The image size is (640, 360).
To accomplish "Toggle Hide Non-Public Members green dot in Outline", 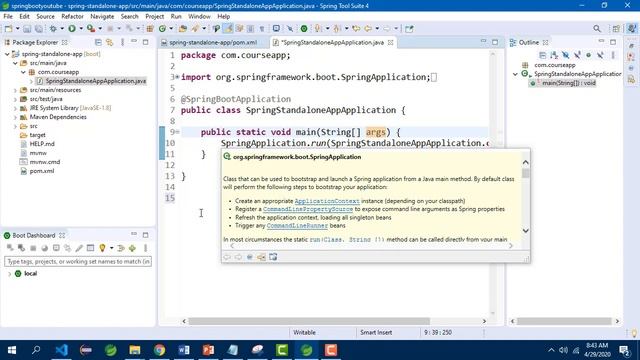I will click(x=589, y=55).
